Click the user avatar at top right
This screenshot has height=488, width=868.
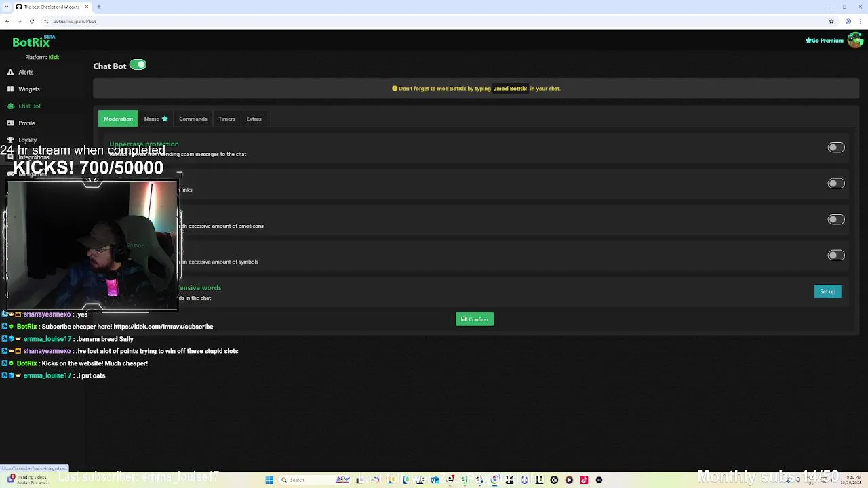[x=855, y=40]
